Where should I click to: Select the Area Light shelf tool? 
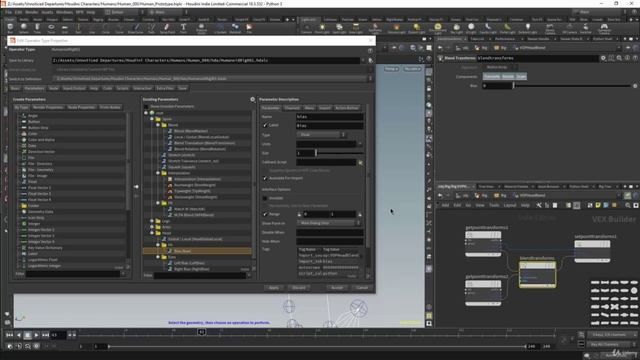click(x=356, y=28)
